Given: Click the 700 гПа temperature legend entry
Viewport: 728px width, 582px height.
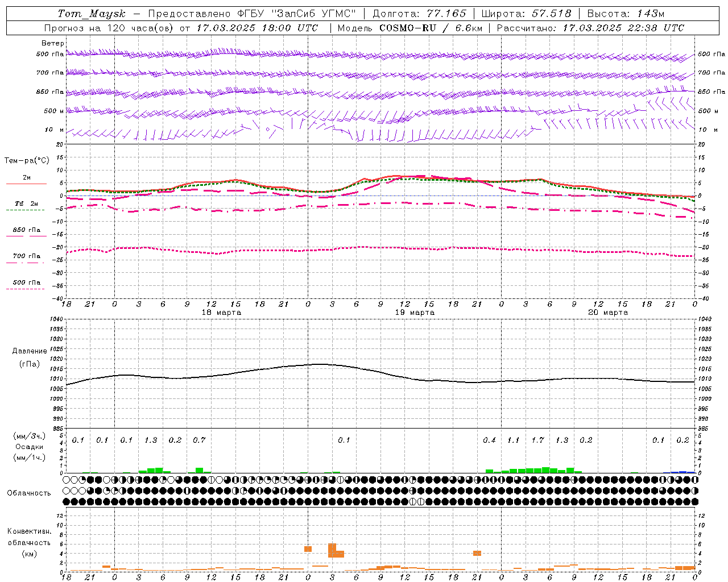Looking at the screenshot, I should pos(27,256).
